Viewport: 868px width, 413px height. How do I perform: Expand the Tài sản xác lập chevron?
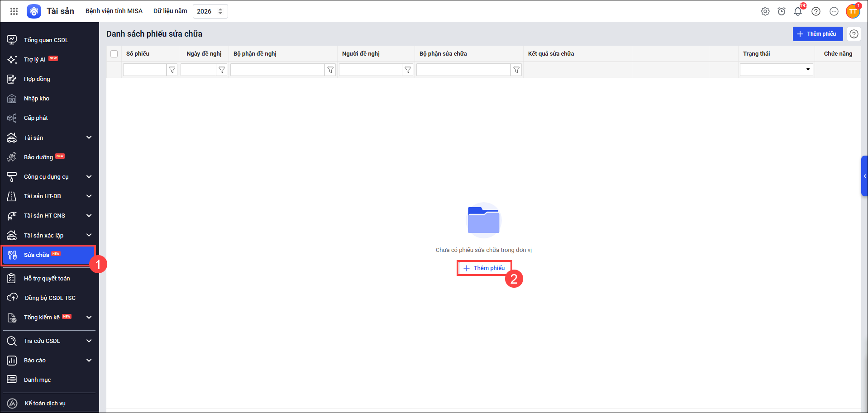tap(89, 235)
